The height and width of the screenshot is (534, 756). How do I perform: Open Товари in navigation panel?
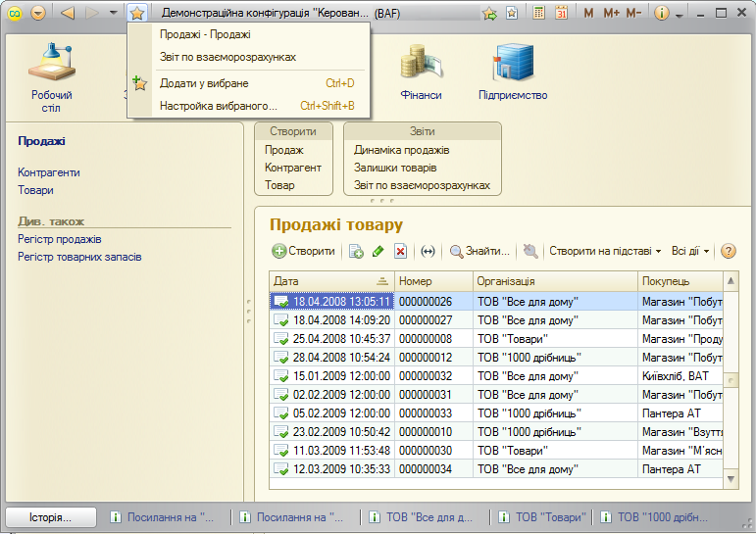(35, 190)
